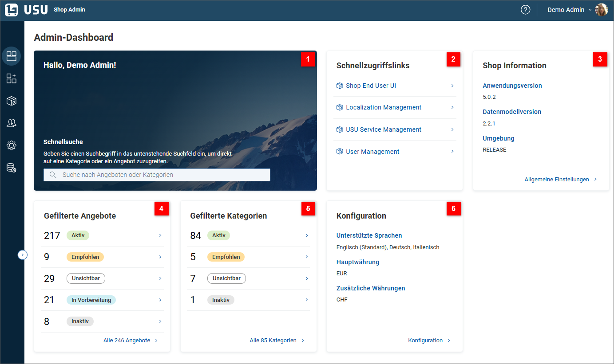Click the Demo Admin profile picture
Screen dimensions: 614x364
(x=602, y=9)
